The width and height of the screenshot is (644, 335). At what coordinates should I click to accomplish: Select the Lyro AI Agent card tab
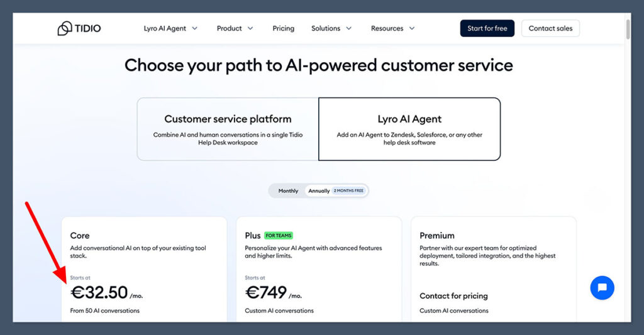tap(409, 129)
